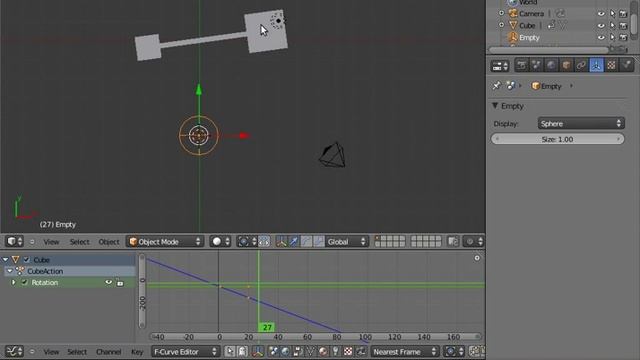Click the Size 1.00 field

558,139
